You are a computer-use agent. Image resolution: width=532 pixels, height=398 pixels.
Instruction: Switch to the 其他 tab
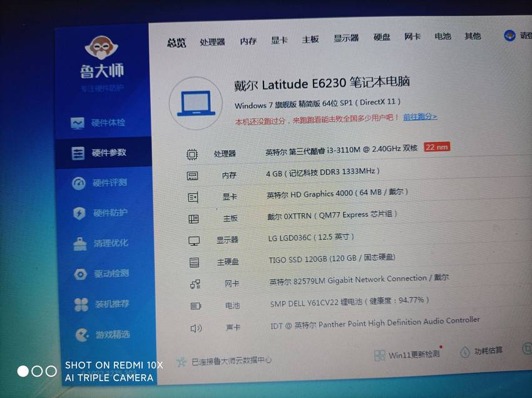click(473, 35)
